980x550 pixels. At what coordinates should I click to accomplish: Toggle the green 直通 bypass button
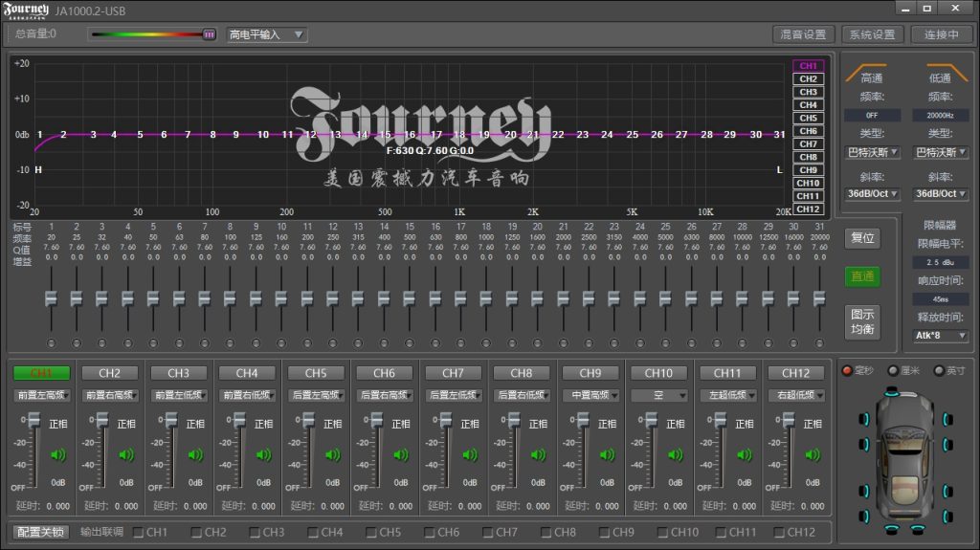(862, 276)
